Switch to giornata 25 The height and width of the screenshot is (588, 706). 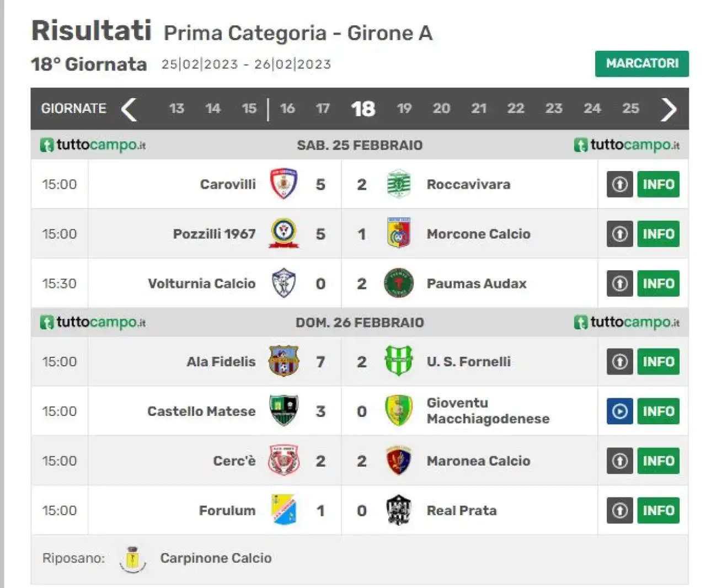630,108
